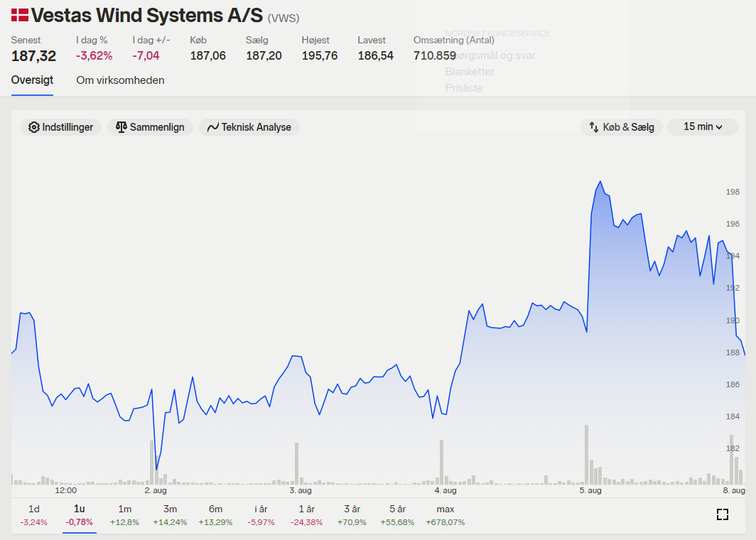Switch to Om virksomheden tab
Screen dimensions: 756x540
tap(120, 80)
